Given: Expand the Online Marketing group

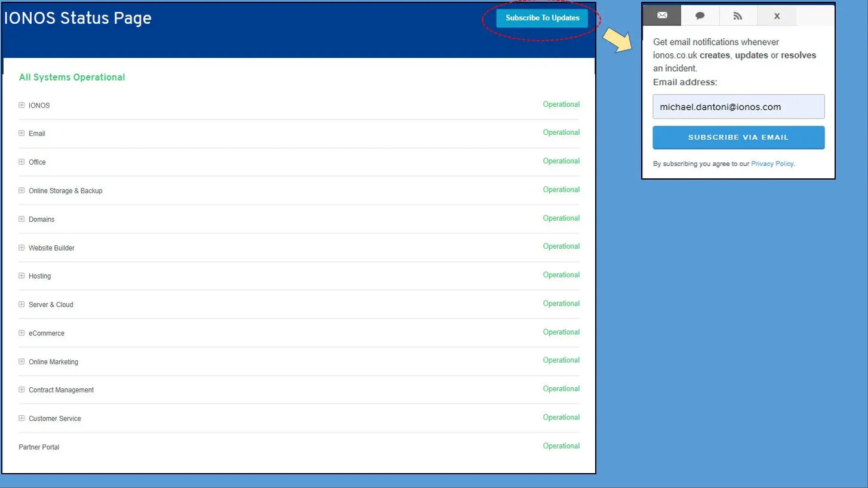Looking at the screenshot, I should 21,362.
